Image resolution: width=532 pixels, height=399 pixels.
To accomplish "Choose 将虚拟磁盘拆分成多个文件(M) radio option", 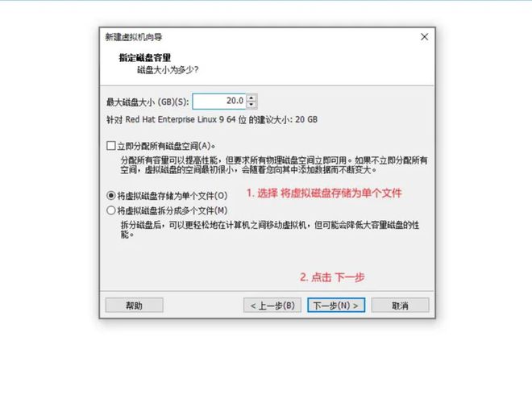I will [x=111, y=210].
